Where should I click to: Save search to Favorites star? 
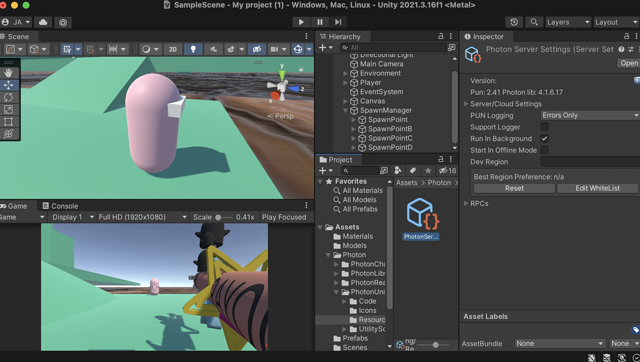[428, 171]
